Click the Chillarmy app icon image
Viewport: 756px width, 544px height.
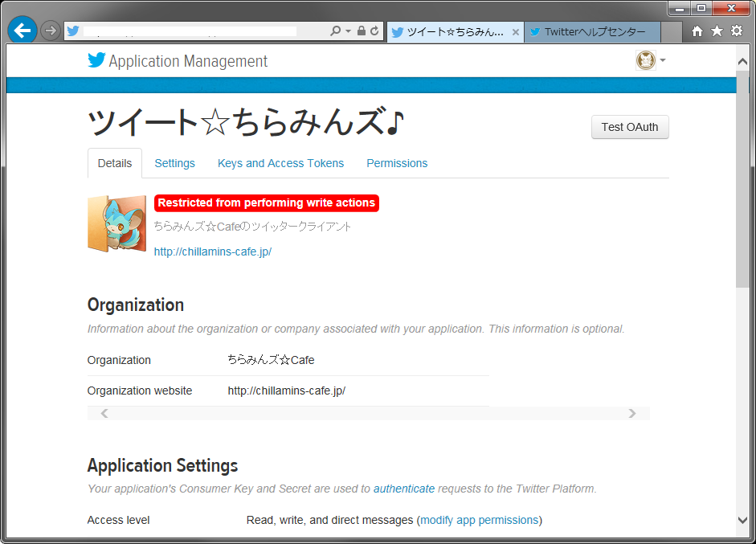click(x=116, y=223)
